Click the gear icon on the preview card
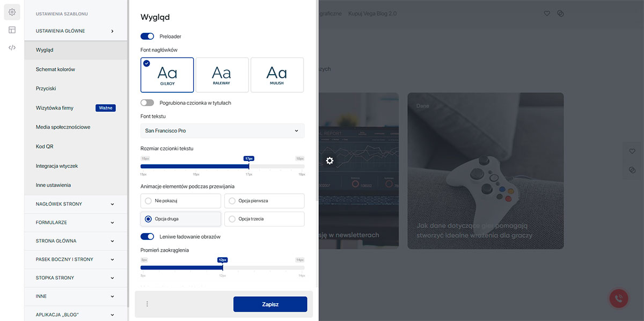 (330, 160)
